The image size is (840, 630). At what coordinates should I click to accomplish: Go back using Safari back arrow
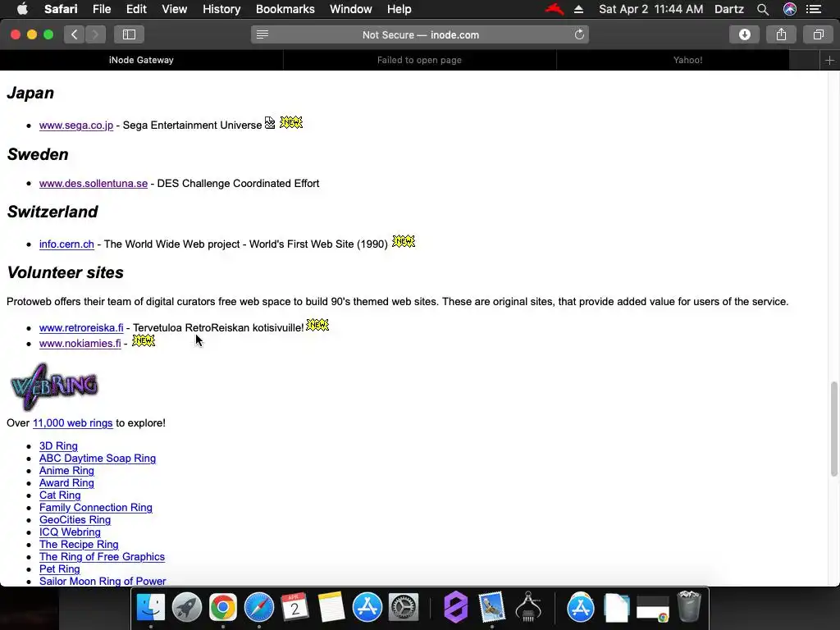click(75, 34)
